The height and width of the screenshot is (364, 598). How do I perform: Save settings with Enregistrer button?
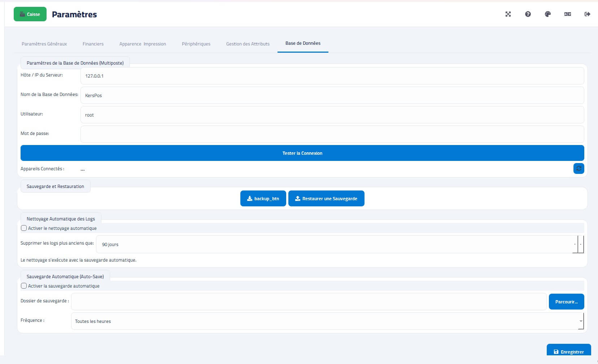(568, 351)
